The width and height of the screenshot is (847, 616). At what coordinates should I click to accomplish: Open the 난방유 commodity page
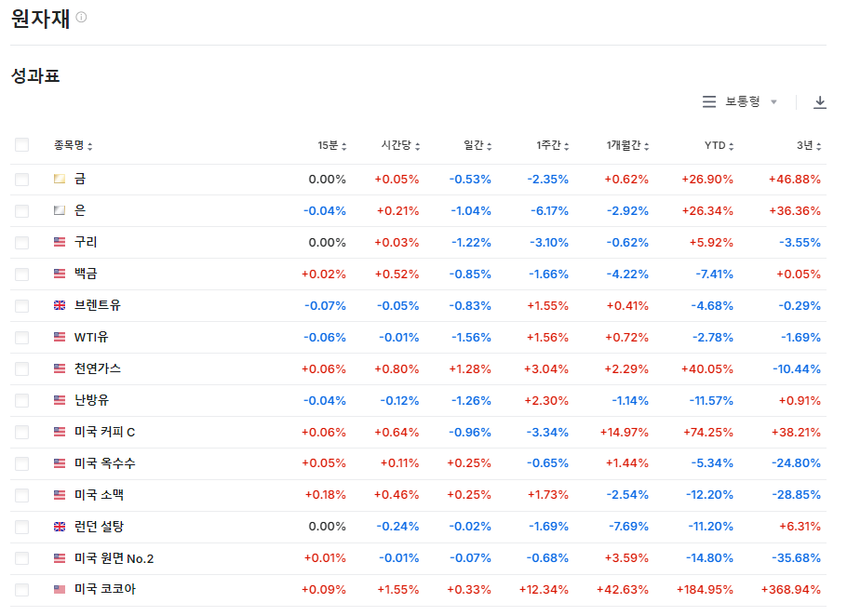[x=91, y=400]
